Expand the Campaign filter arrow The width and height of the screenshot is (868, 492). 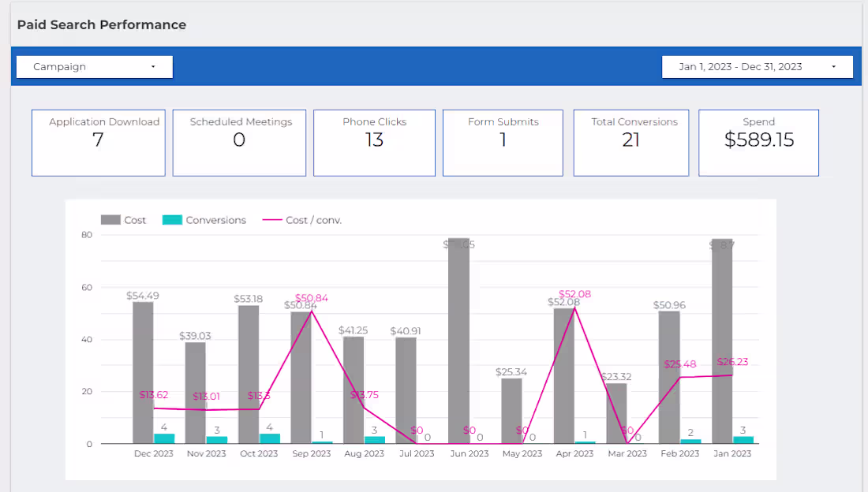click(153, 66)
